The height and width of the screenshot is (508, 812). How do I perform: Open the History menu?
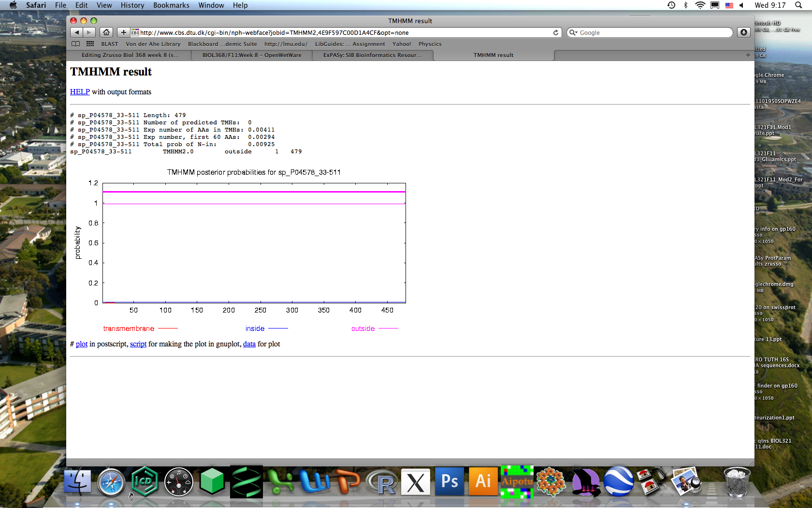tap(132, 5)
